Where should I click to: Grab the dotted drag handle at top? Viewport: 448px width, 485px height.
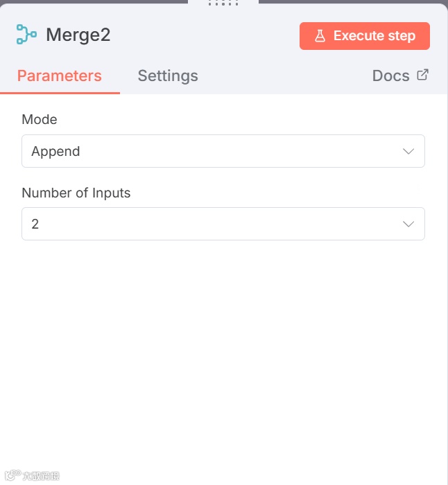(223, 3)
